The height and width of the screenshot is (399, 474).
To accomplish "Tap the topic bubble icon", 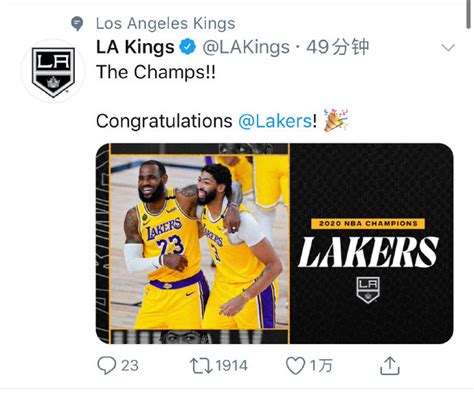I will click(x=77, y=24).
